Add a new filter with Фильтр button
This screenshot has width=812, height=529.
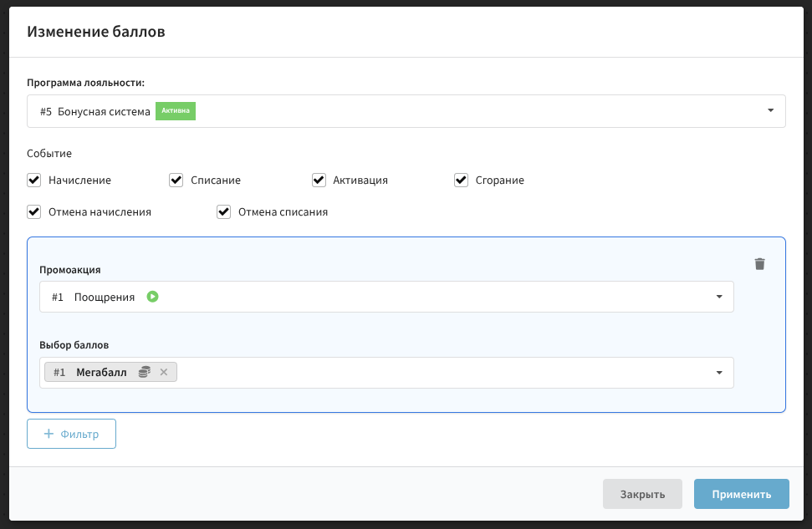click(72, 435)
